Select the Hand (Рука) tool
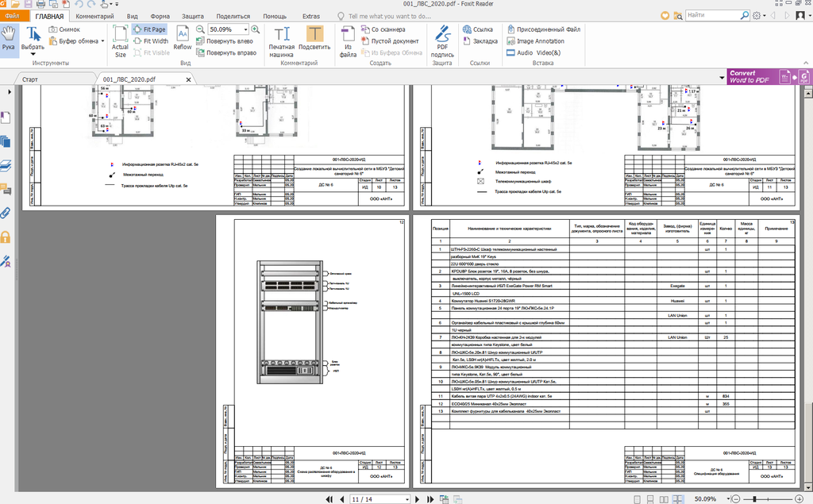 pyautogui.click(x=9, y=38)
